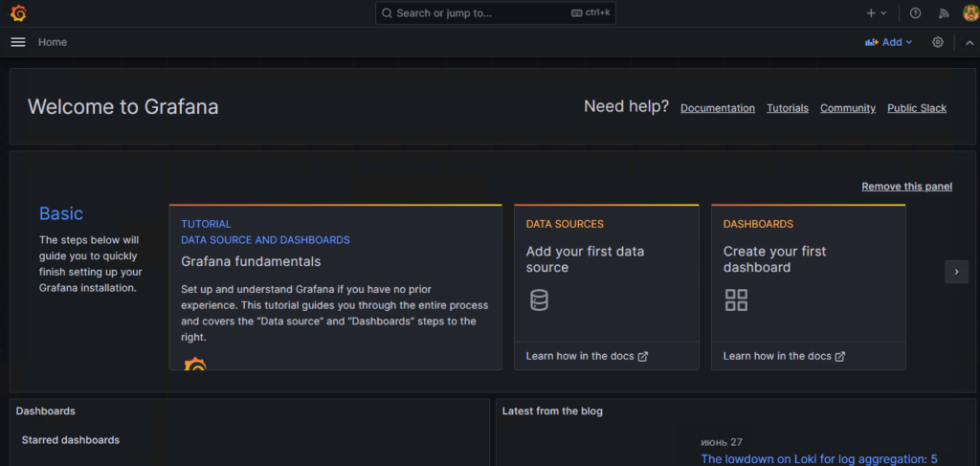Click the Grafana logo icon
Viewport: 980px width, 466px height.
point(18,13)
